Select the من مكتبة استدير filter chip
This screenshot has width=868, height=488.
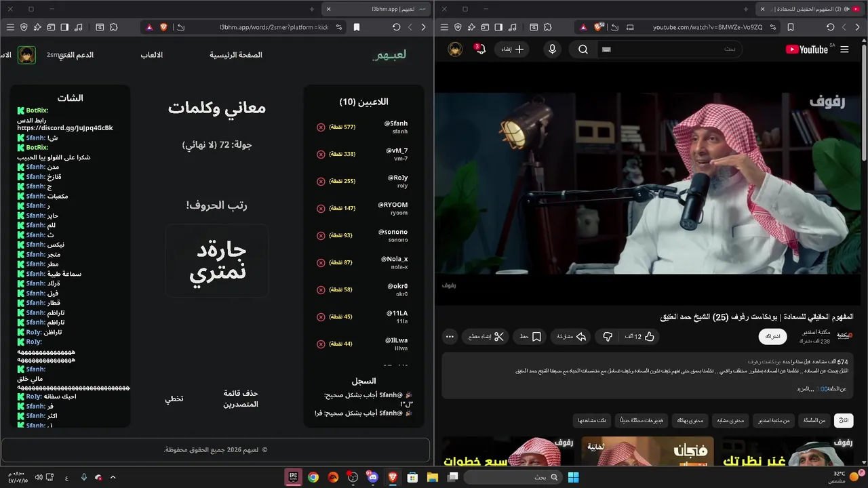pos(773,421)
